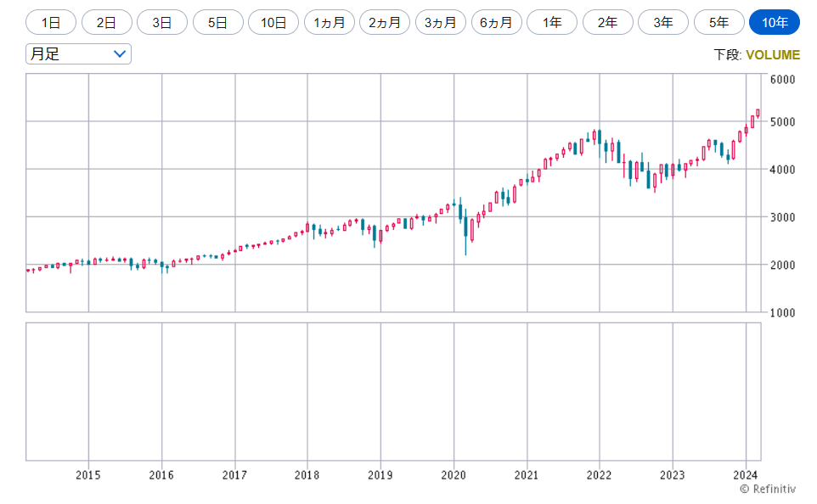Change range to 1年
817x504 pixels.
pos(552,22)
